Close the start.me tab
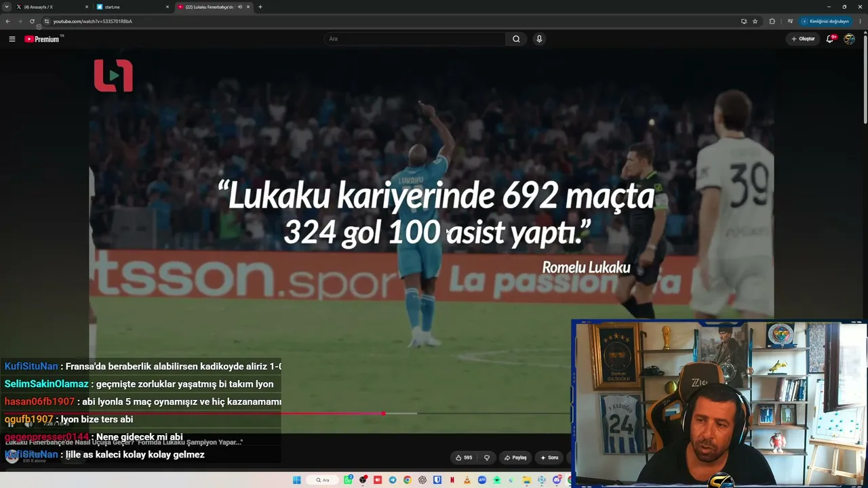Image resolution: width=868 pixels, height=488 pixels. pos(167,7)
